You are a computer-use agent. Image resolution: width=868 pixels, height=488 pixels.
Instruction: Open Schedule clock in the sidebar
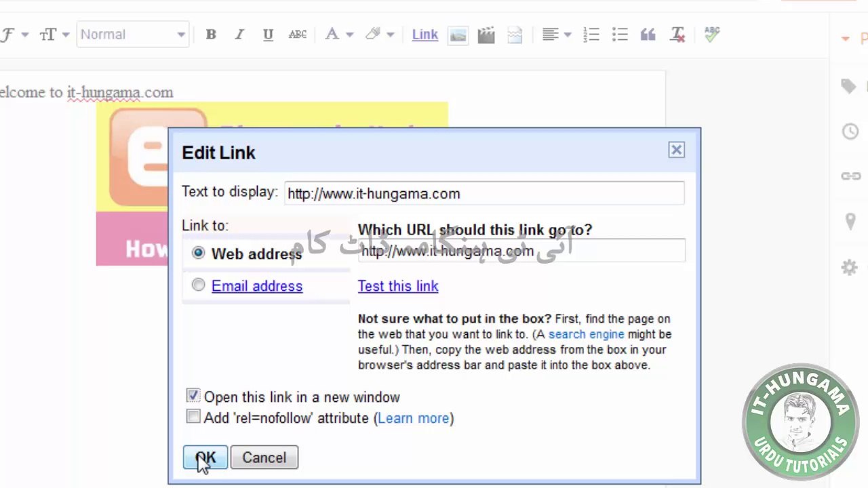point(850,131)
